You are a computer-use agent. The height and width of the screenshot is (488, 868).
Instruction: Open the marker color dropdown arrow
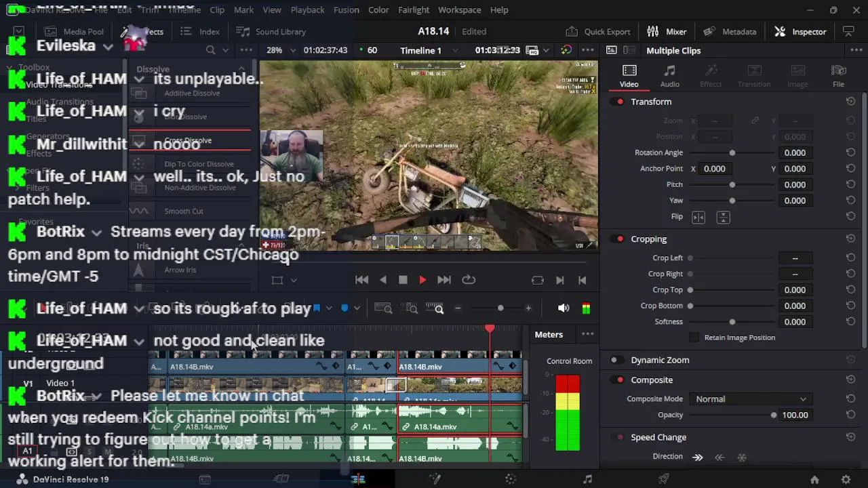(x=357, y=308)
